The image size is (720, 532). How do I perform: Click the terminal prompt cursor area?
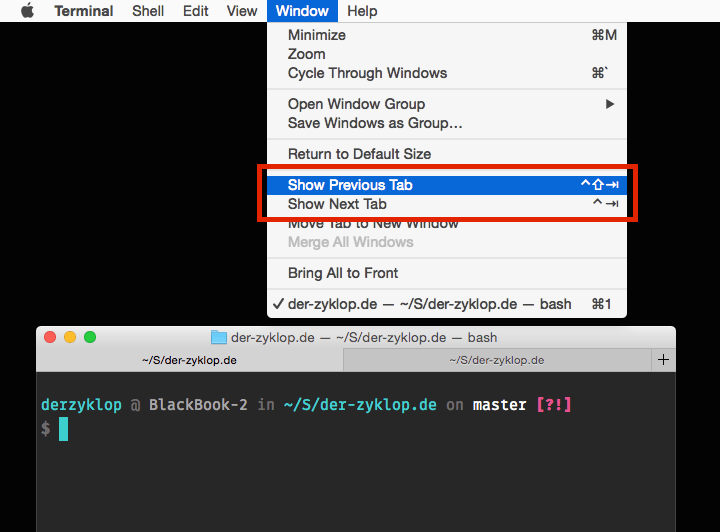coord(63,429)
